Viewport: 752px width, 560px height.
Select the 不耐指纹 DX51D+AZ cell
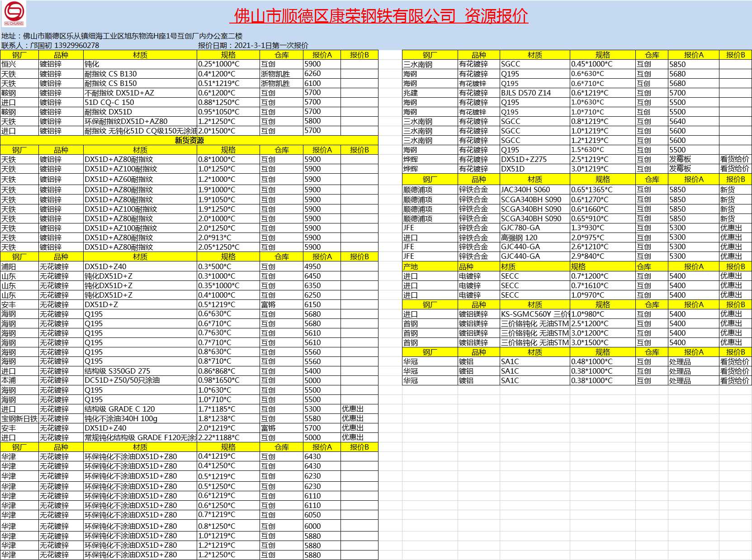(x=140, y=93)
